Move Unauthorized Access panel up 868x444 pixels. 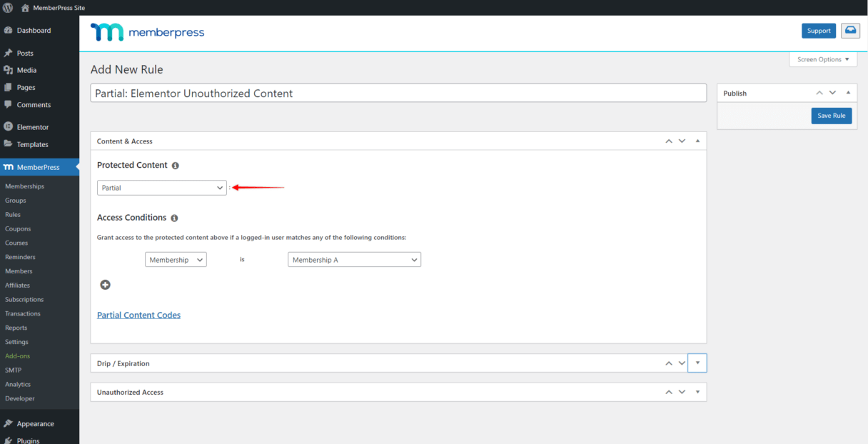point(669,392)
